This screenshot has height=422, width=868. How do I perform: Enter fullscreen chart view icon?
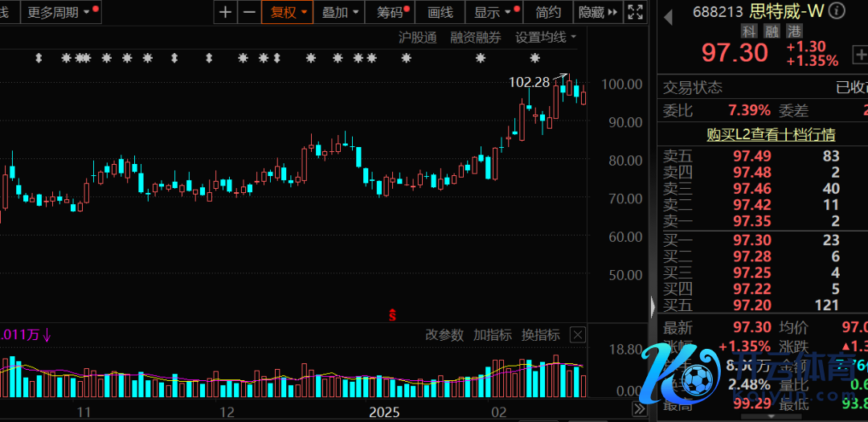(635, 12)
